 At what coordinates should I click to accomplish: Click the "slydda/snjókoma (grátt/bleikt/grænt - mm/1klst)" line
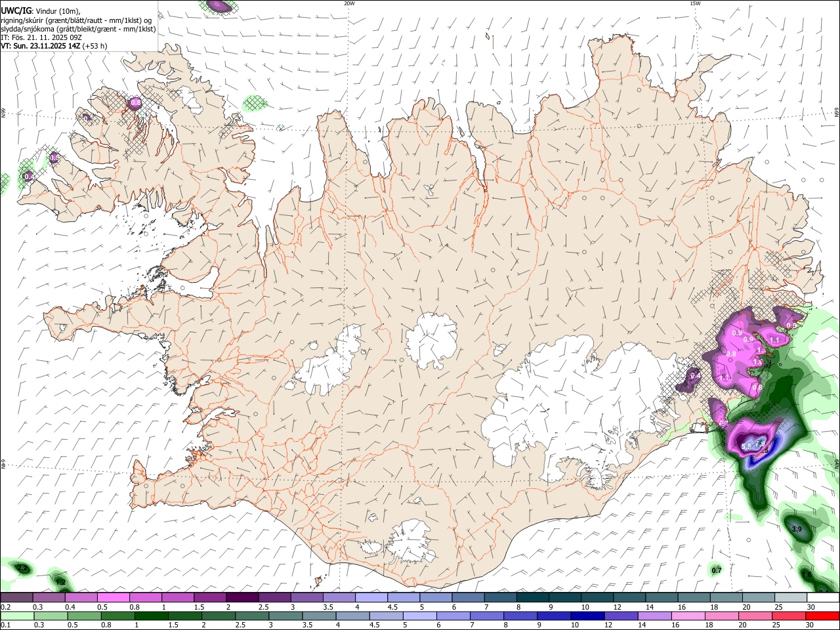pyautogui.click(x=78, y=29)
